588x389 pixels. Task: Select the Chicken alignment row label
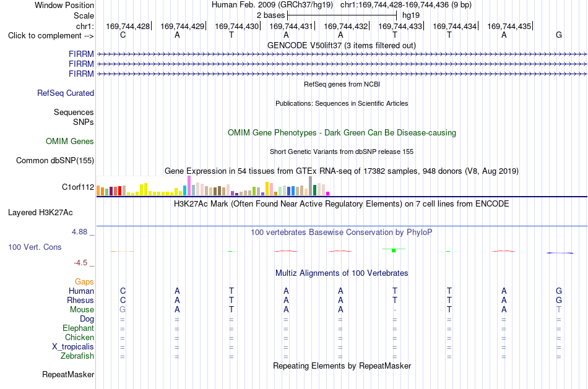coord(79,337)
